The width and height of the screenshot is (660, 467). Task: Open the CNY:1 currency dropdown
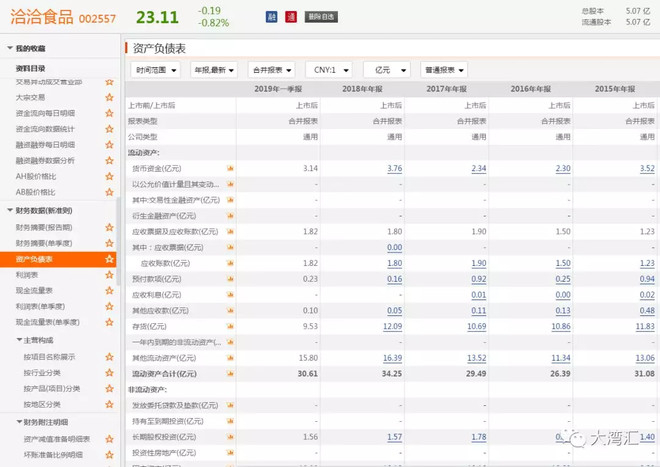[329, 70]
